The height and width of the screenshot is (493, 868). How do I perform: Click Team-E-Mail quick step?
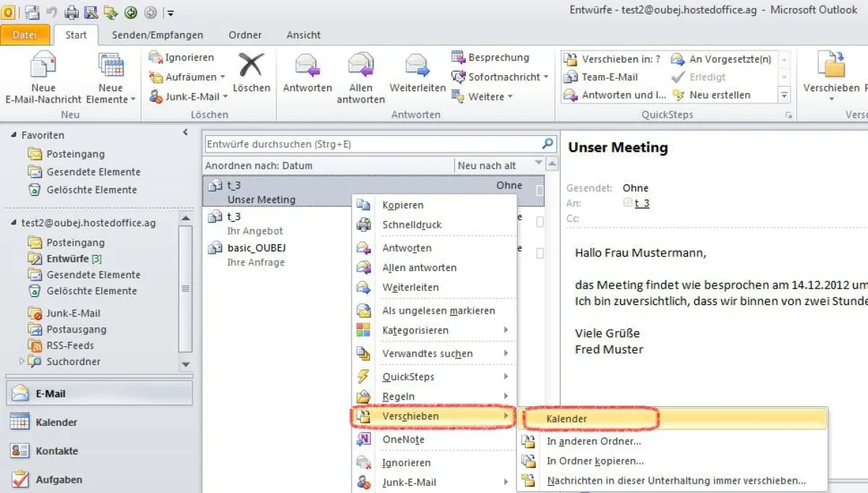[x=601, y=77]
